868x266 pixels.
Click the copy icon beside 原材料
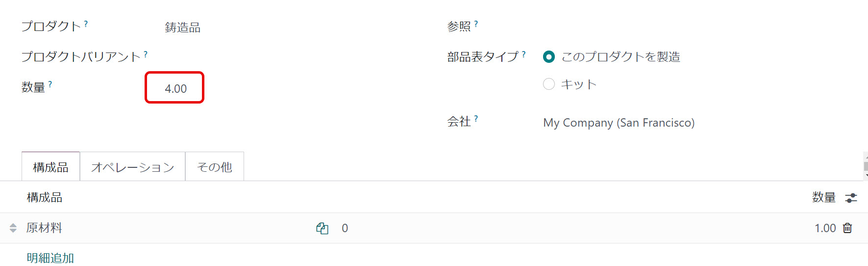322,228
